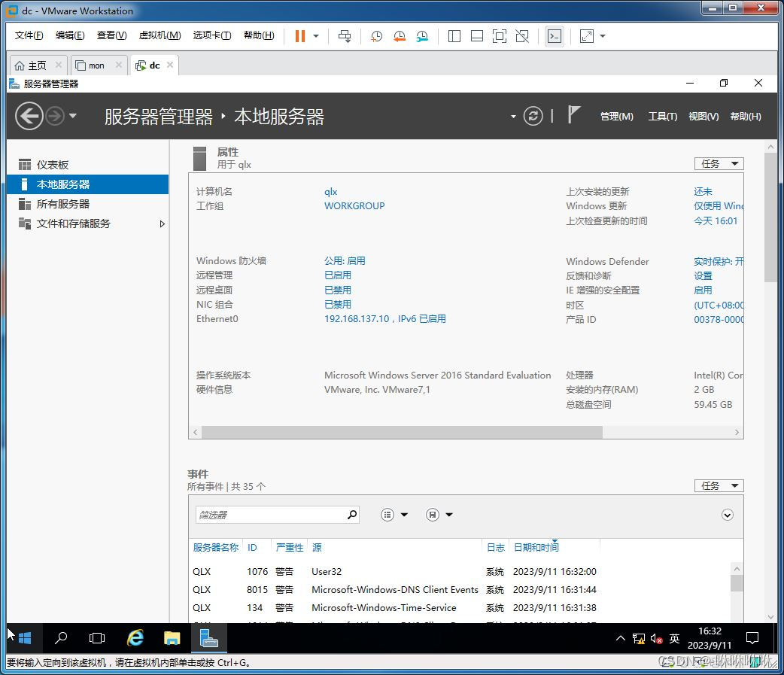The height and width of the screenshot is (675, 784).
Task: Select the User32 event 1076 row
Action: (460, 571)
